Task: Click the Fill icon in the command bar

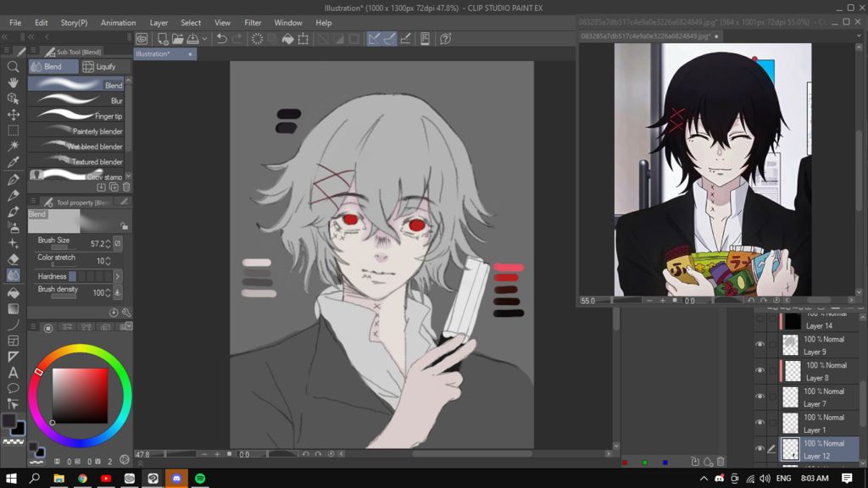Action: [x=288, y=39]
